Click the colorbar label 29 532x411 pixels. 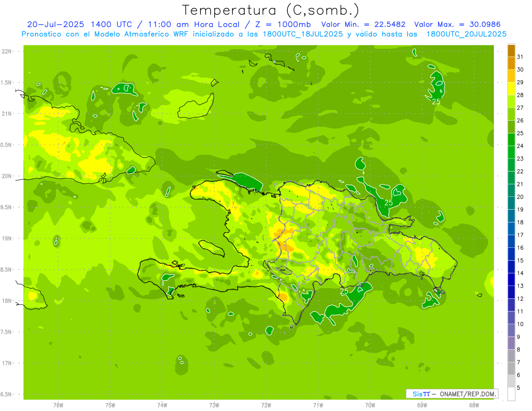(x=520, y=82)
